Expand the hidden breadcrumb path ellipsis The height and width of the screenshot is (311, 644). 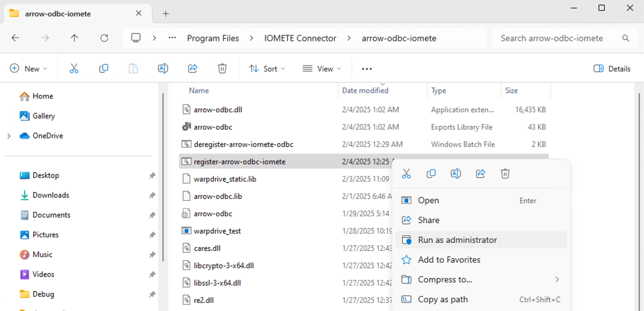(172, 38)
